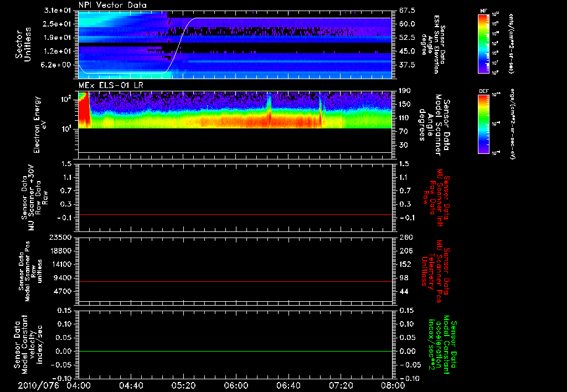Screen dimensions: 567x392
Task: Click the 08:00 time axis label
Action: 393,386
